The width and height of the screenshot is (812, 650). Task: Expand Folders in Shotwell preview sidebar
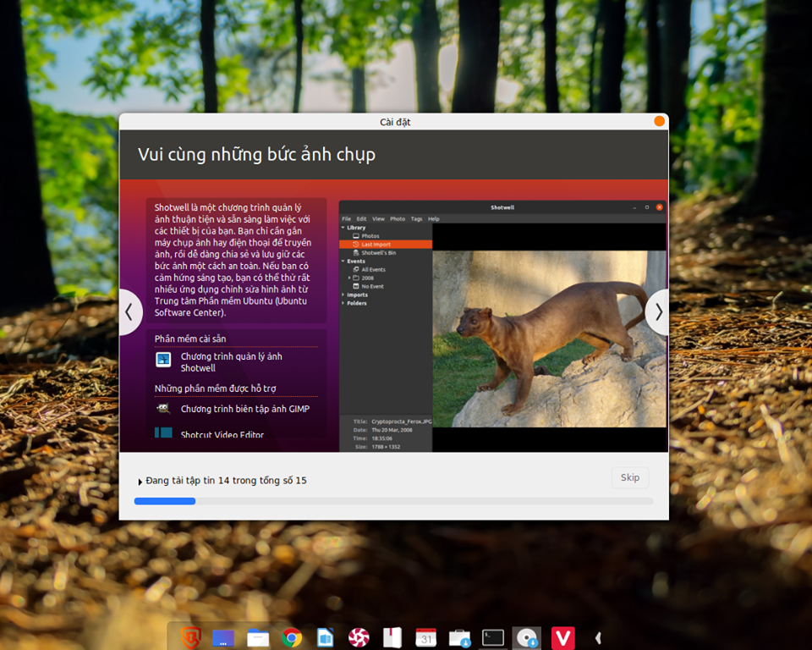tap(343, 303)
